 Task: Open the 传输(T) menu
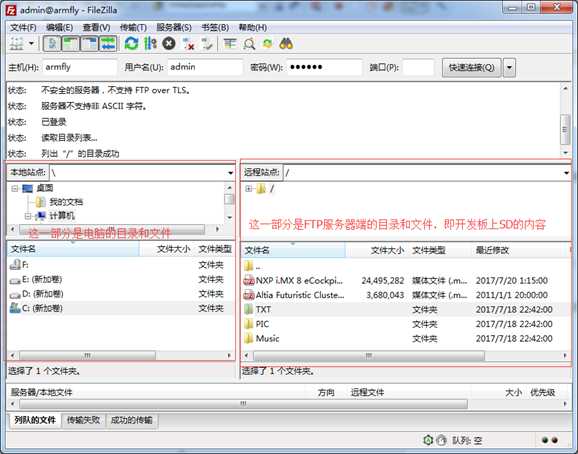pos(133,28)
